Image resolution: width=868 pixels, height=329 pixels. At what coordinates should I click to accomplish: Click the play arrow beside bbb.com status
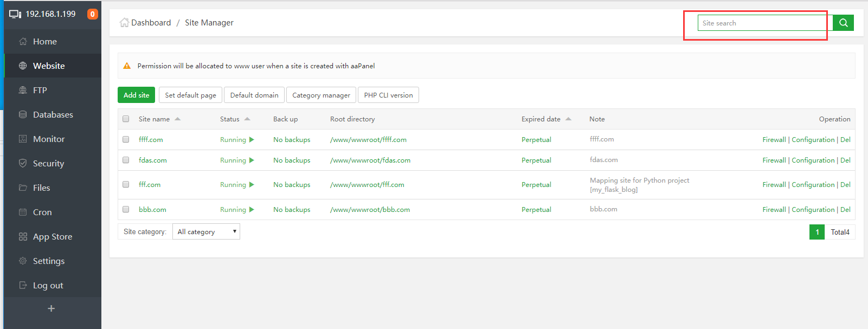[x=252, y=210]
